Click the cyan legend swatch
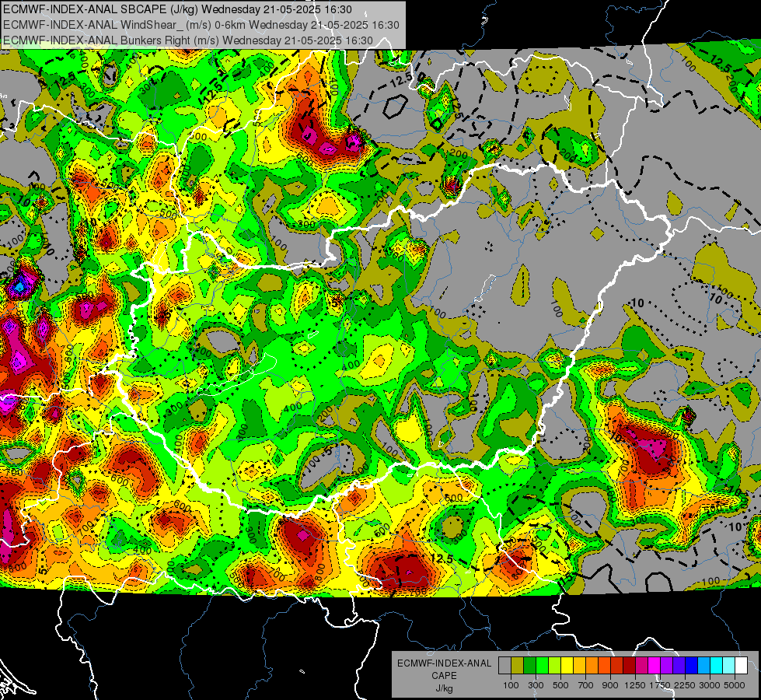 pos(716,666)
